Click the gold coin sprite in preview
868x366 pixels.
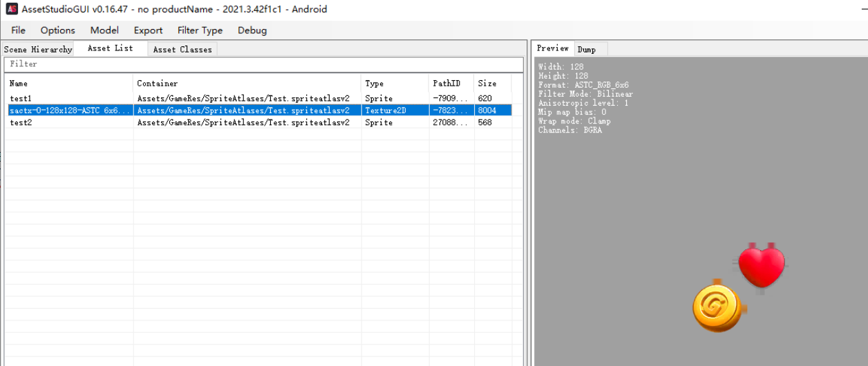[x=718, y=307]
